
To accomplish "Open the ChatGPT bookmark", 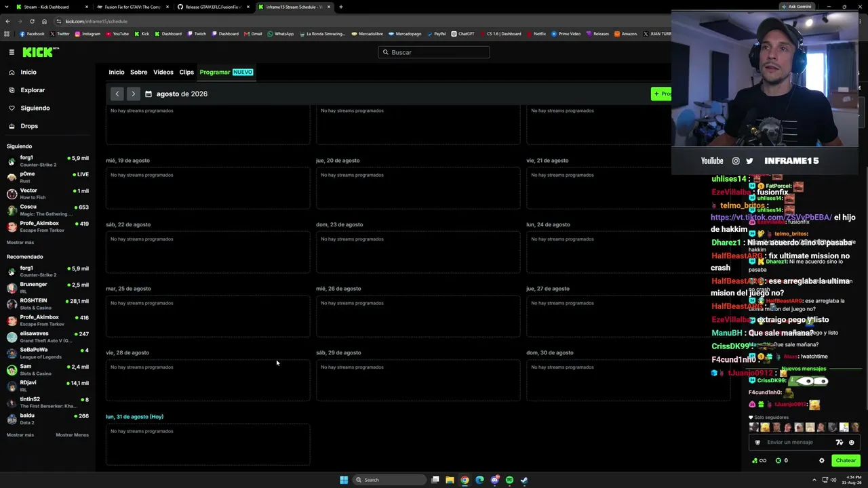I will tap(463, 34).
